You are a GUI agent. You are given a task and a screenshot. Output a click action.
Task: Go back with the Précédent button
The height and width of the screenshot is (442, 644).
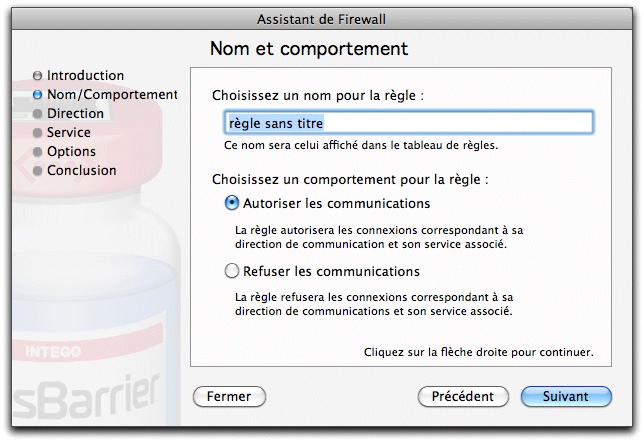pos(463,396)
